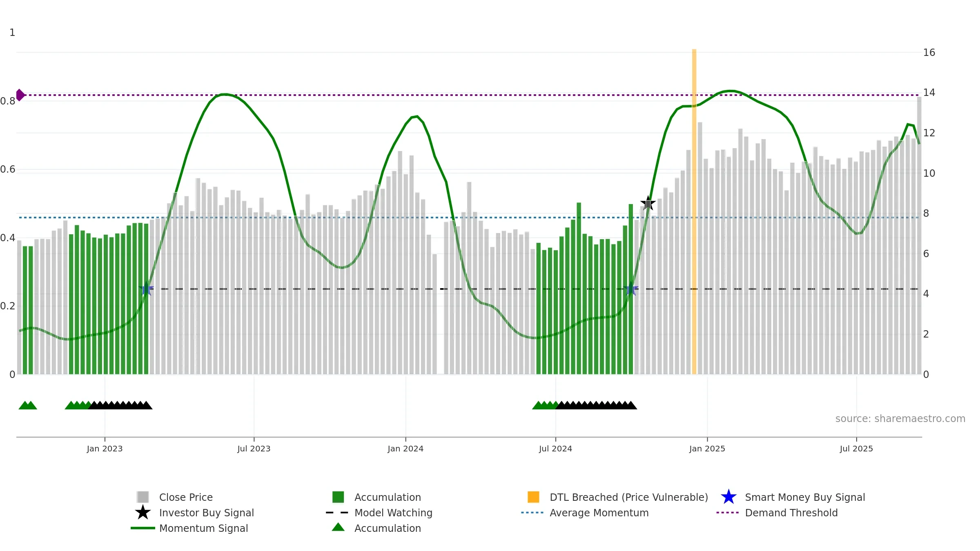Click the first blue Smart Money star on chart

coord(146,289)
